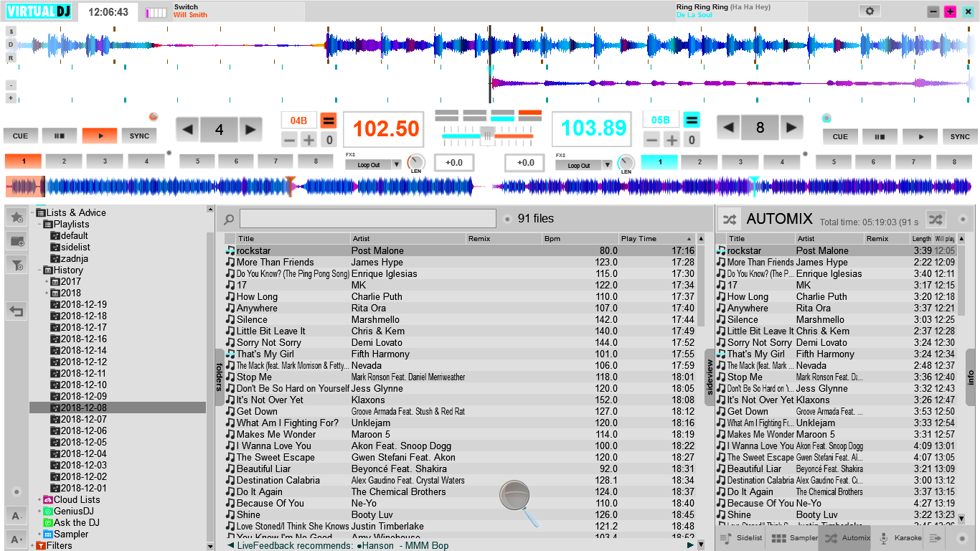This screenshot has width=980, height=551.
Task: Lower left deck key with minus button
Action: [x=290, y=140]
